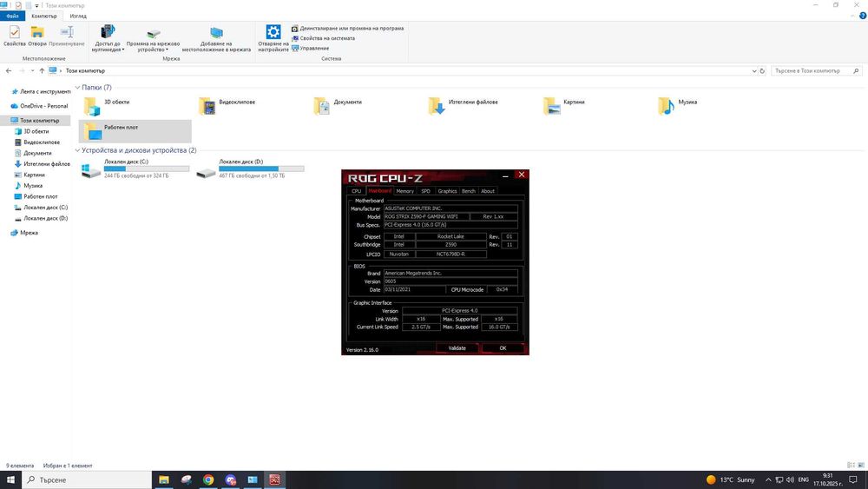The height and width of the screenshot is (489, 868).
Task: Open the recent locations dropdown arrow
Action: pyautogui.click(x=32, y=71)
